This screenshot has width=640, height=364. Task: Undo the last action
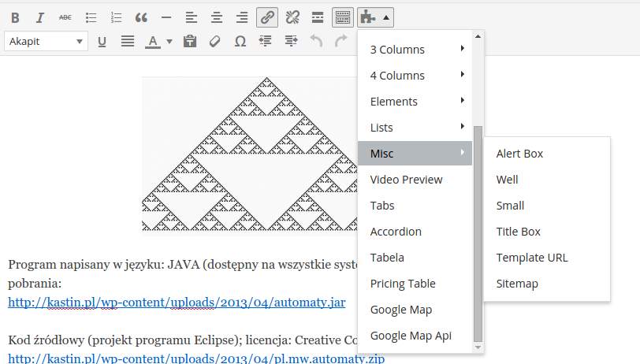click(x=316, y=41)
